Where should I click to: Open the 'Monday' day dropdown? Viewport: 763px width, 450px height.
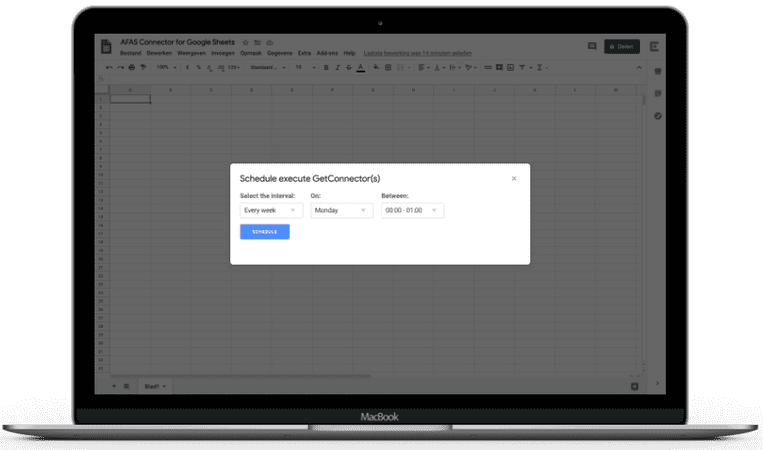tap(342, 210)
